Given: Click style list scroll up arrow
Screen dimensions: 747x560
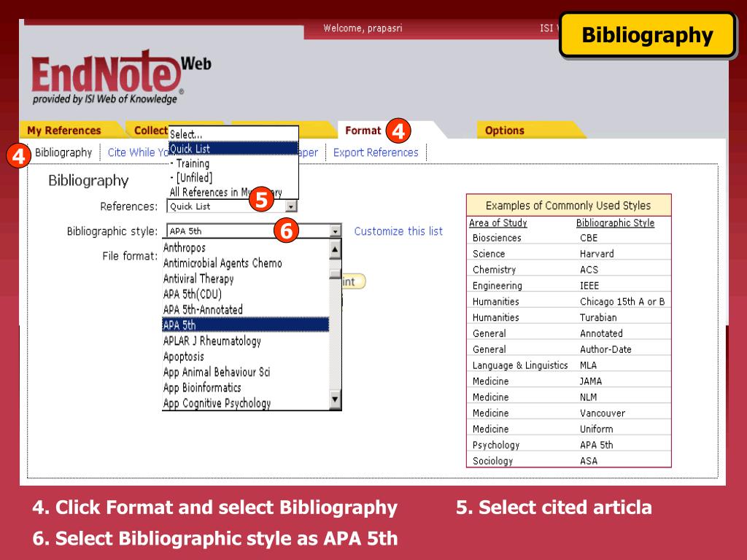Looking at the screenshot, I should [336, 249].
